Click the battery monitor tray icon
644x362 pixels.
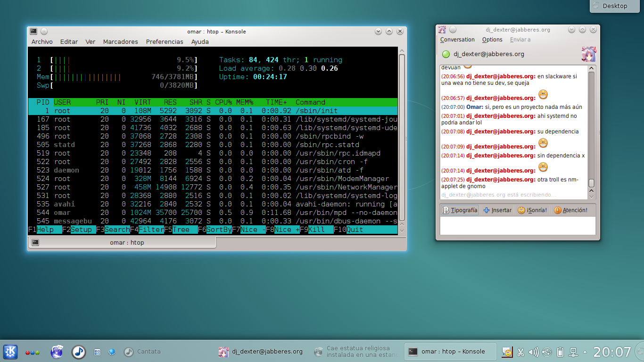click(x=560, y=352)
